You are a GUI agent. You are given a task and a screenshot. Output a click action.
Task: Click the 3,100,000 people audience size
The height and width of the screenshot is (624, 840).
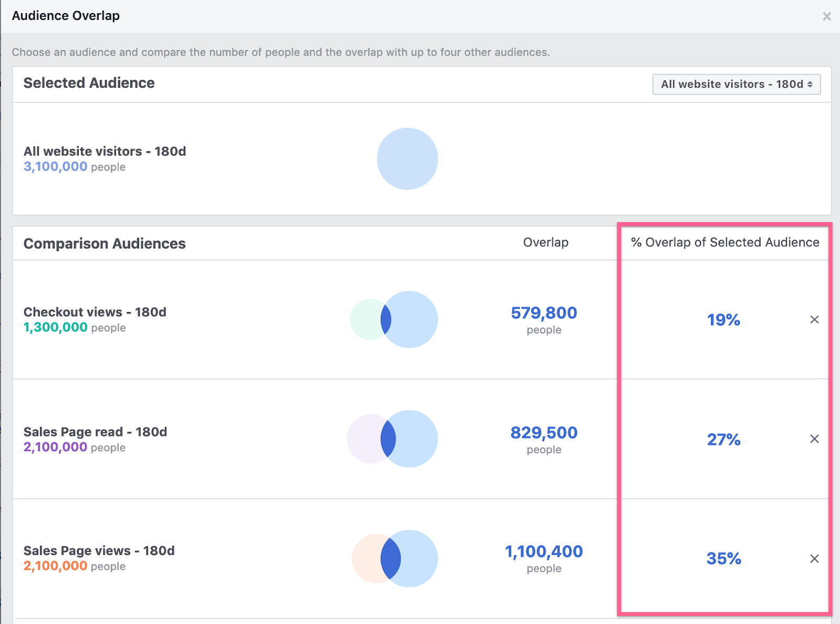point(56,167)
